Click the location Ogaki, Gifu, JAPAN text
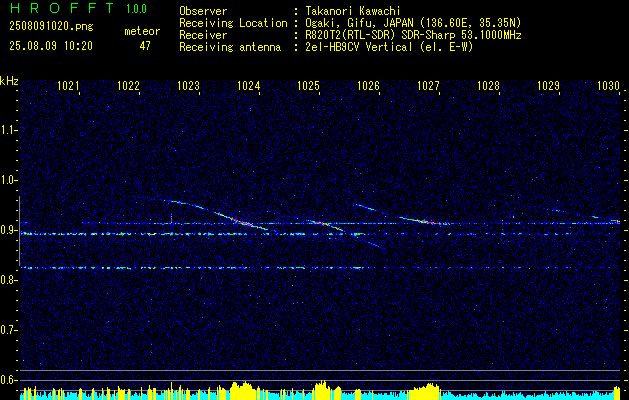 pos(412,23)
